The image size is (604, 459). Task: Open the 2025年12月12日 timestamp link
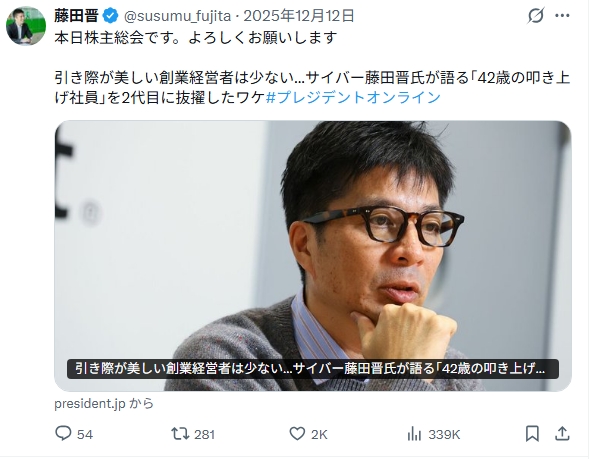[299, 16]
